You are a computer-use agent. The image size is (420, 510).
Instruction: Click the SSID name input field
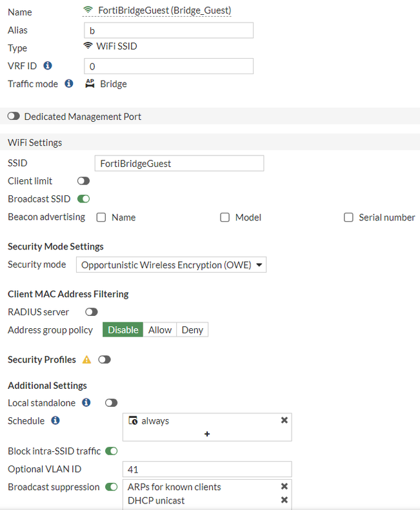pos(179,164)
